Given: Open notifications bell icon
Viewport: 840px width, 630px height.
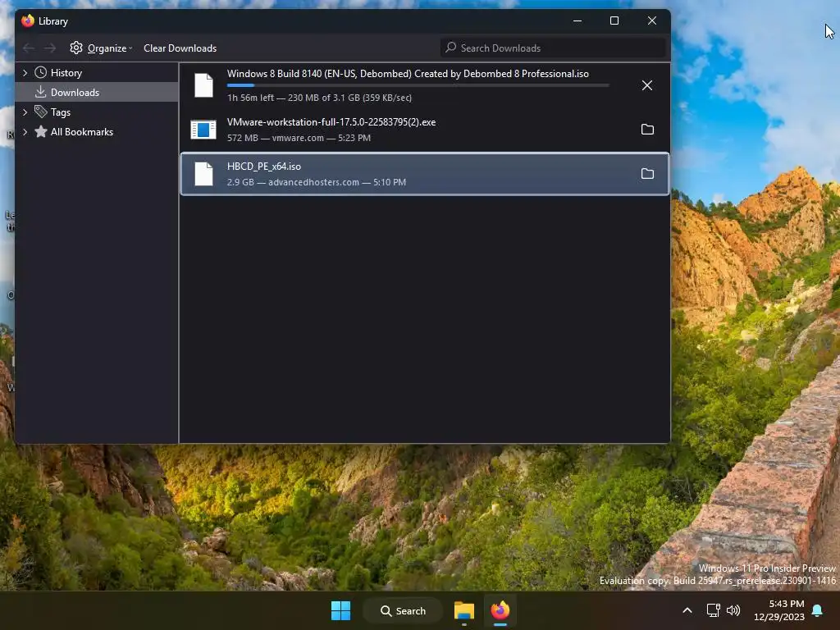Looking at the screenshot, I should [x=818, y=610].
